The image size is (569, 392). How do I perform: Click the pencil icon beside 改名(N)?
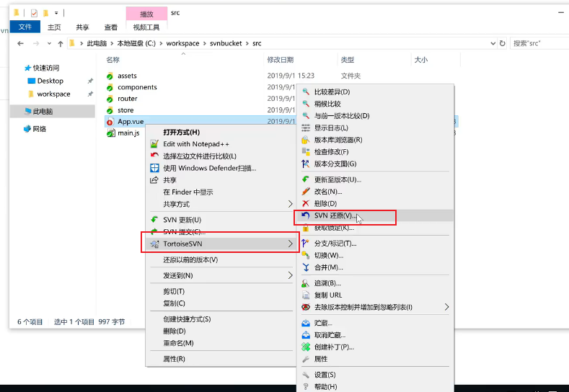pos(306,191)
